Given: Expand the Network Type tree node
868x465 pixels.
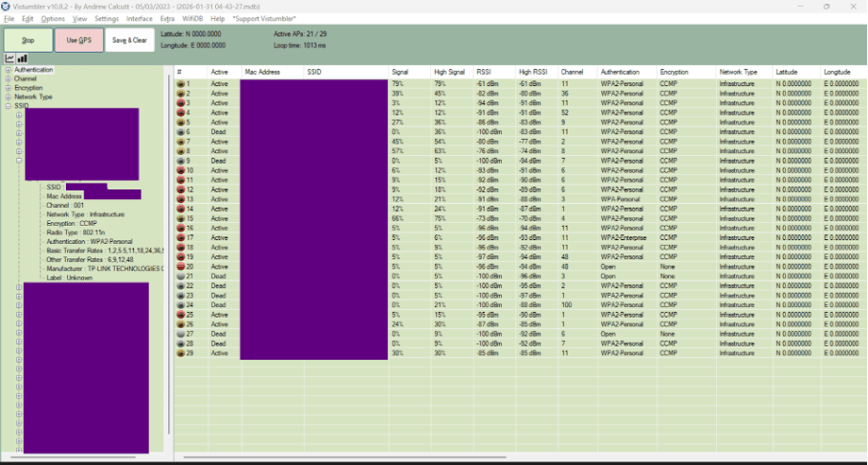Looking at the screenshot, I should point(9,97).
